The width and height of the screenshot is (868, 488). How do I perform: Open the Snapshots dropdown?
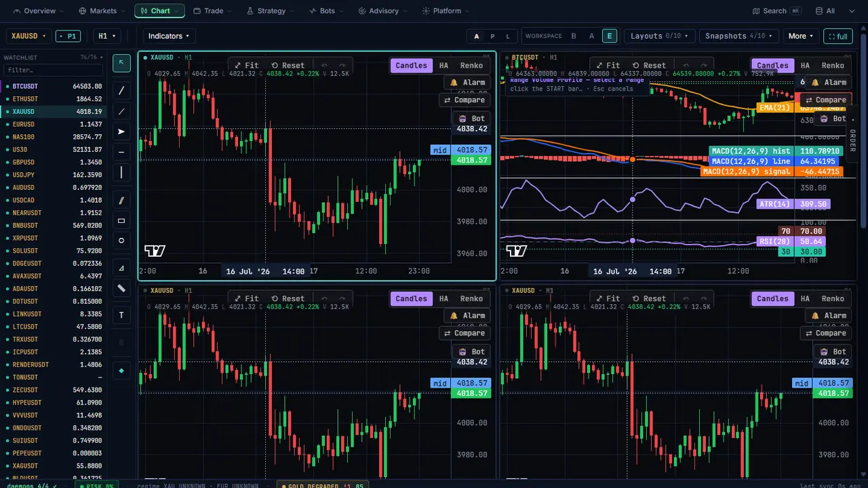739,36
